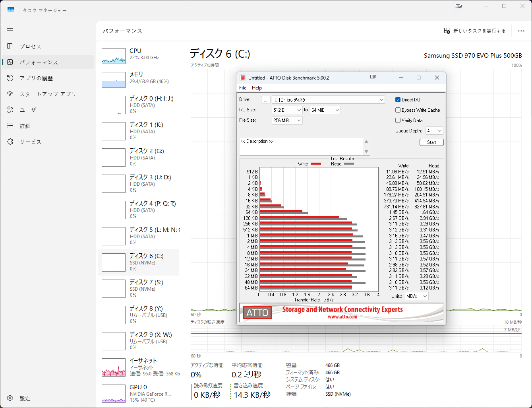Open 設定 settings label in sidebar

click(25, 398)
